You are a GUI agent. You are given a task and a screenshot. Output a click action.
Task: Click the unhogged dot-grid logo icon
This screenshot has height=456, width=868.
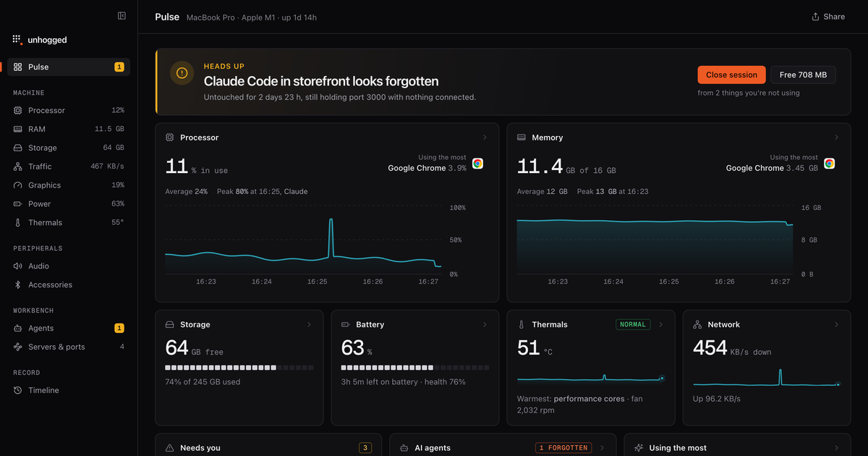[17, 40]
